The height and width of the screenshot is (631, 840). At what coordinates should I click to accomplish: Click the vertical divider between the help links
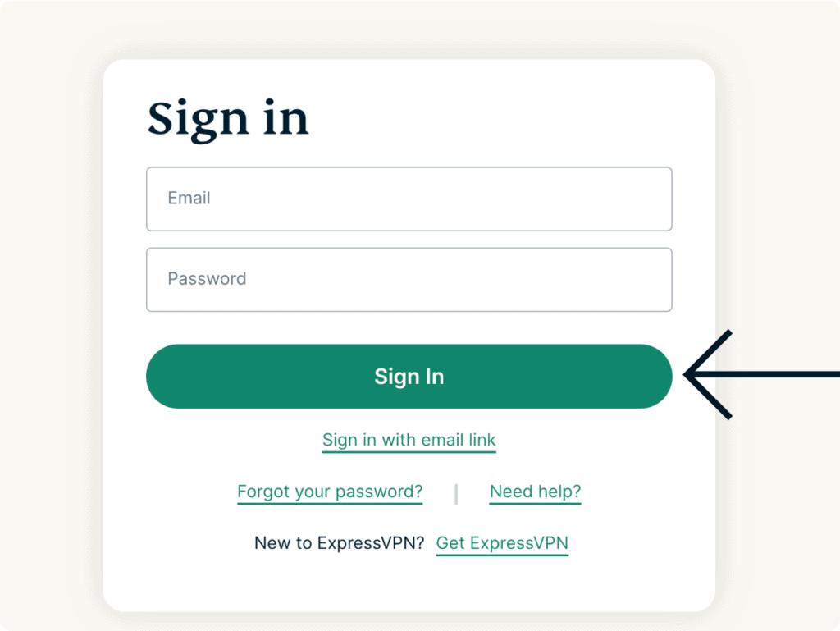tap(456, 493)
